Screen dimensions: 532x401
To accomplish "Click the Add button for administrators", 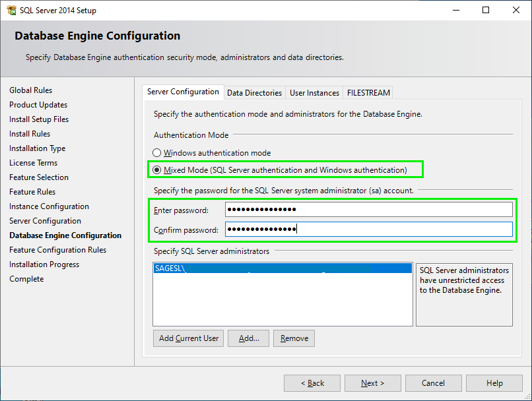I will tap(248, 338).
